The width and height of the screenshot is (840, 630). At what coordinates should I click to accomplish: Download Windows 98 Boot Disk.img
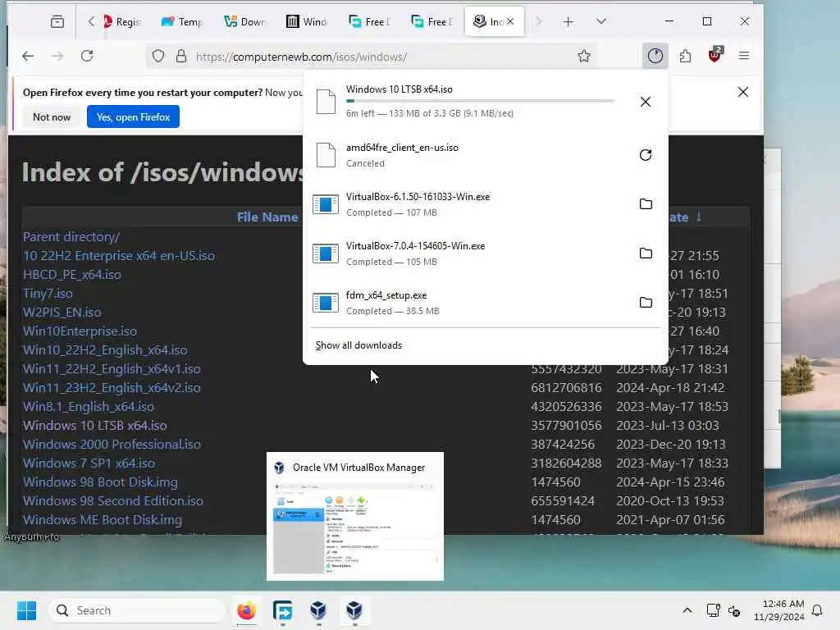[100, 482]
